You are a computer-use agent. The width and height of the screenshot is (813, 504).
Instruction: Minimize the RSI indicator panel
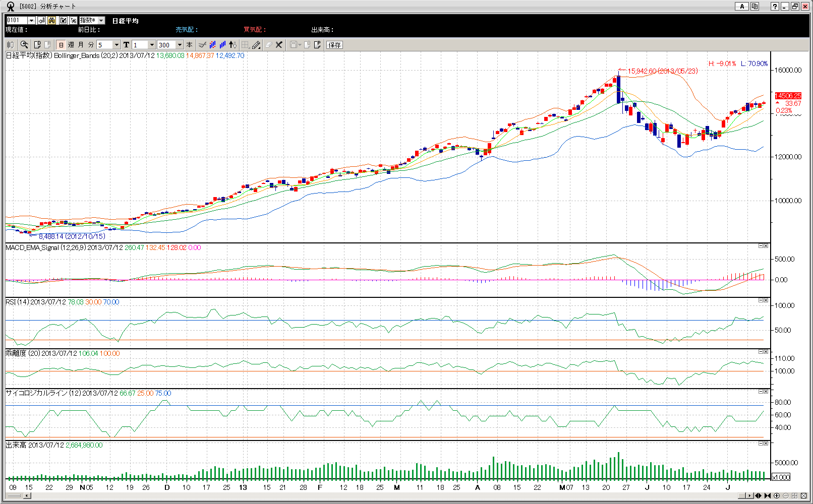click(x=761, y=300)
